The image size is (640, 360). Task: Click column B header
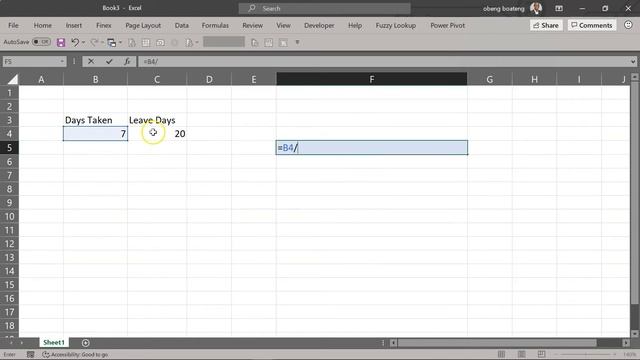pyautogui.click(x=96, y=79)
